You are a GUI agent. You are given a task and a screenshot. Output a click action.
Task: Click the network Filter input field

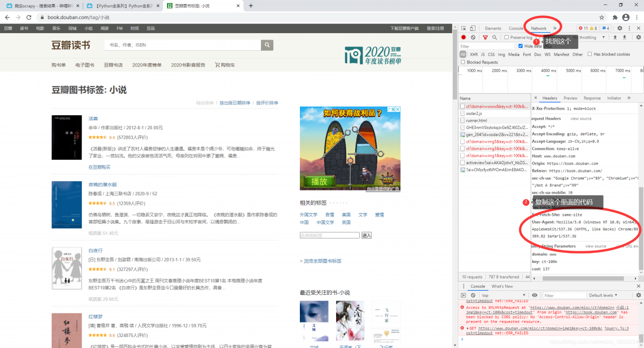click(x=487, y=46)
